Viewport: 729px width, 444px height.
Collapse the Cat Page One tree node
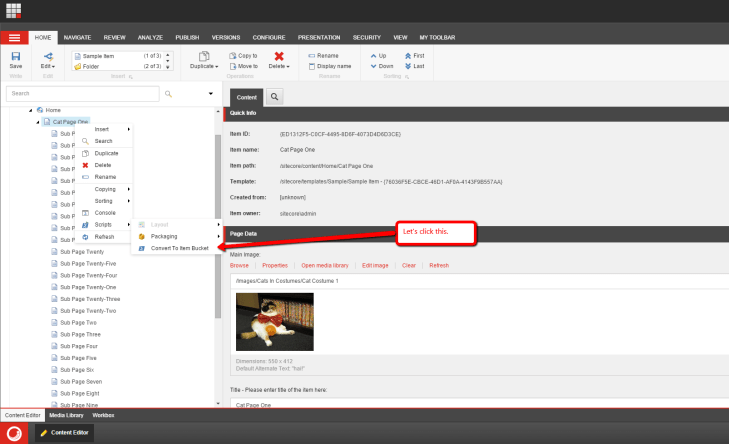pos(38,122)
